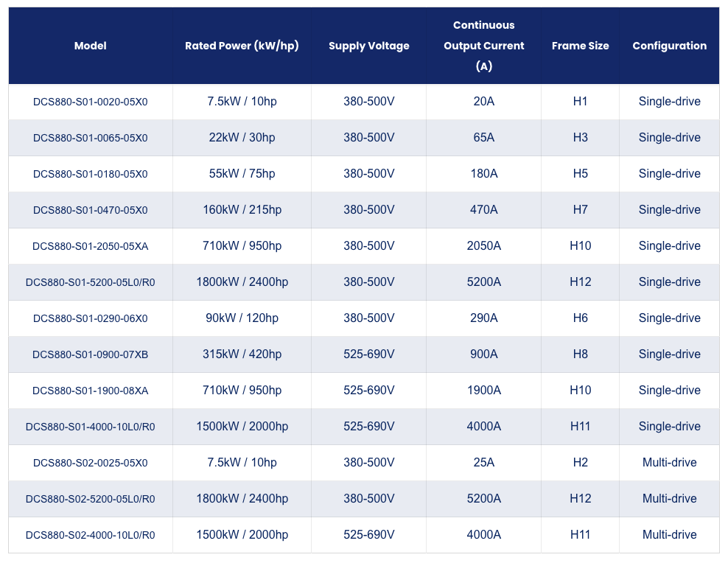Screen dimensions: 728x563
Task: Click the 2050A output current cell
Action: 484,245
